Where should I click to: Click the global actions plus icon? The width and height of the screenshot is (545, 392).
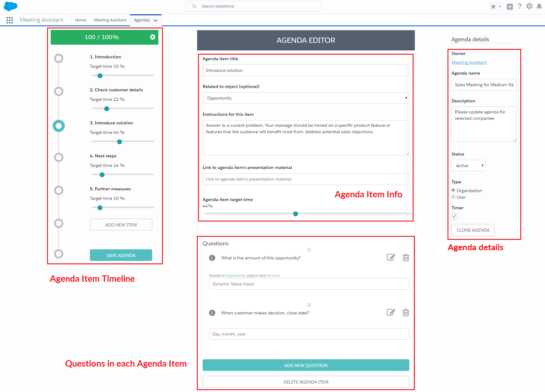510,6
